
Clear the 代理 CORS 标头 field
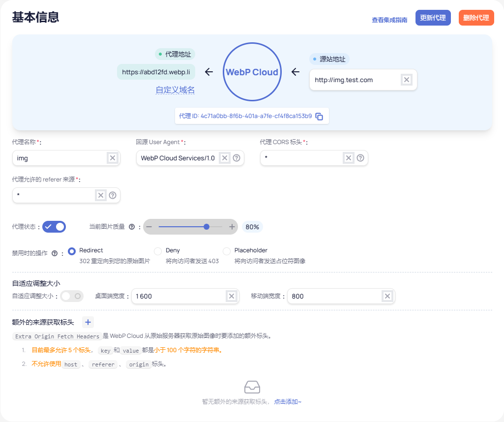coord(349,158)
